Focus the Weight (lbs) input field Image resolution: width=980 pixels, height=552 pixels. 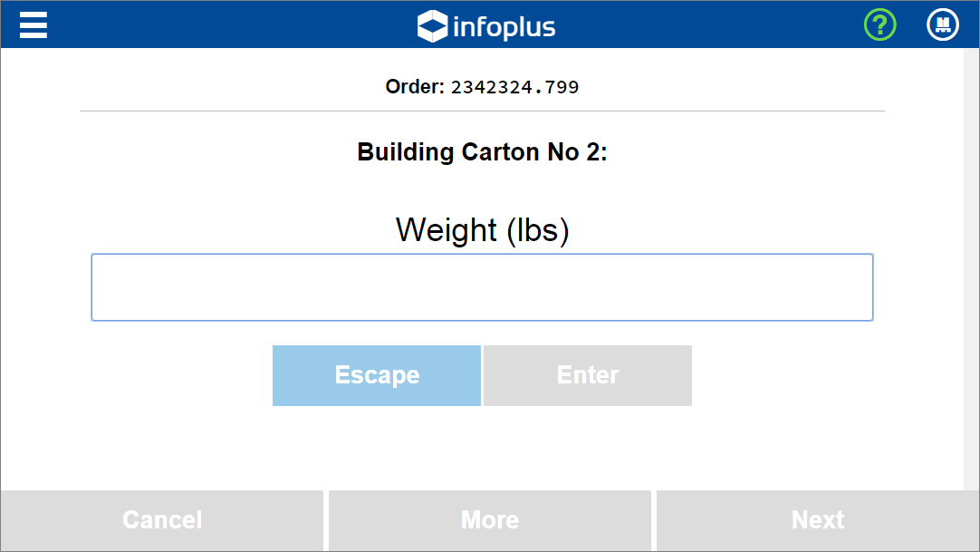click(482, 287)
